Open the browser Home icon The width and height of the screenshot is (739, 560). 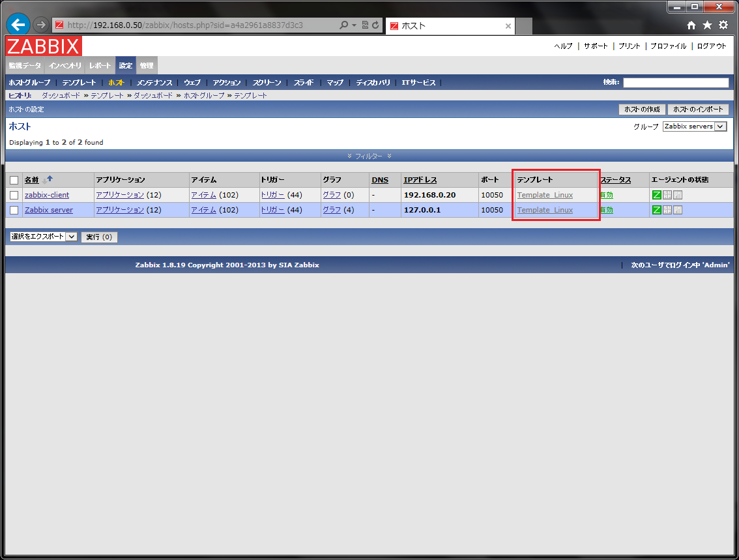(x=691, y=25)
